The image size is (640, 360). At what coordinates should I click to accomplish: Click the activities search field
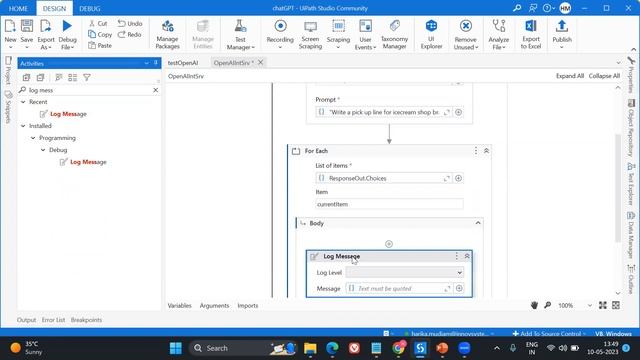[x=89, y=90]
